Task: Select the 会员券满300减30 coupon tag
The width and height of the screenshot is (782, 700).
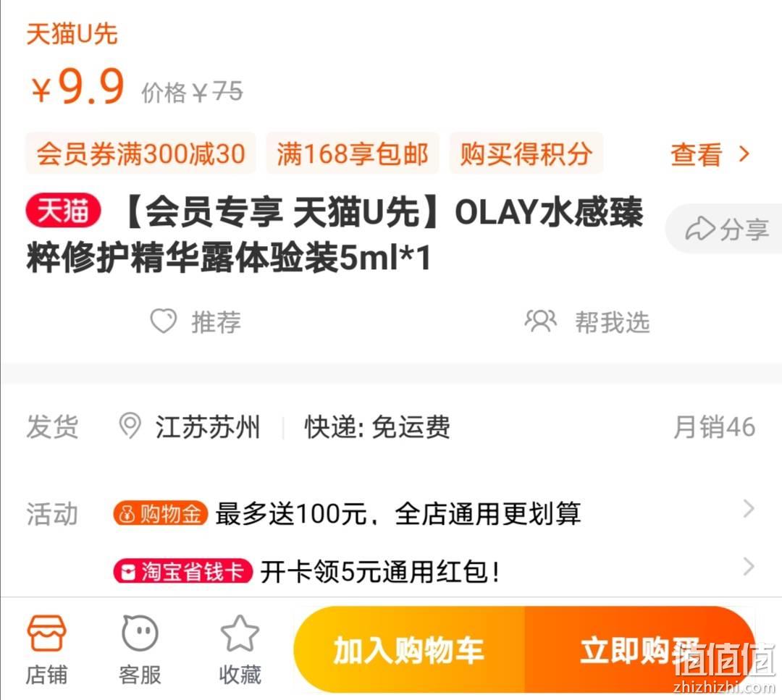Action: coord(140,153)
